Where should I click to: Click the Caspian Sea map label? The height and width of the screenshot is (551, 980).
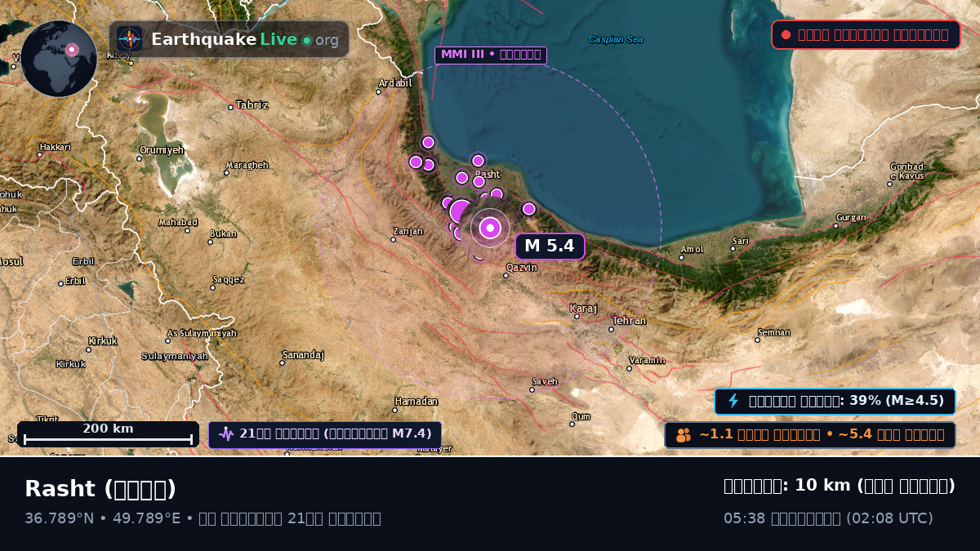pos(616,39)
